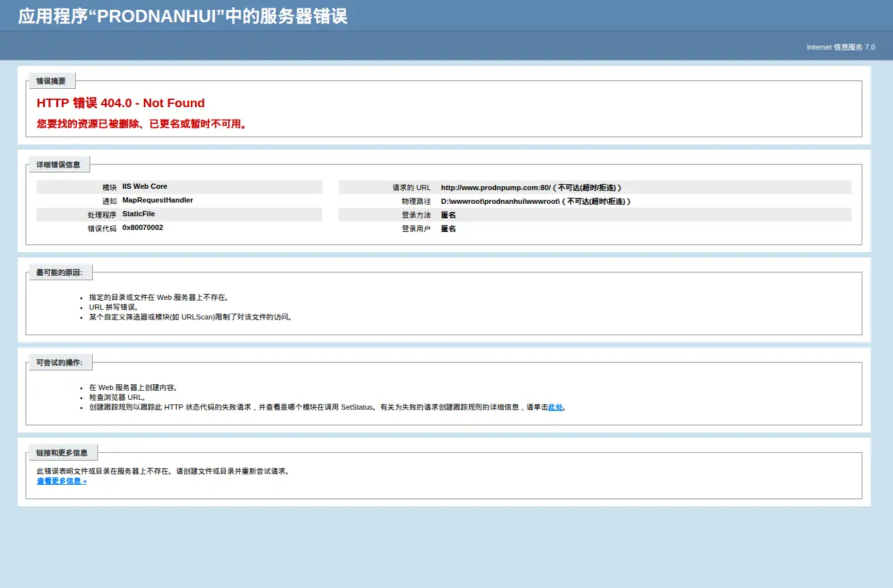This screenshot has height=588, width=893.
Task: Click the '链接和更多信息' section label
Action: pos(62,453)
